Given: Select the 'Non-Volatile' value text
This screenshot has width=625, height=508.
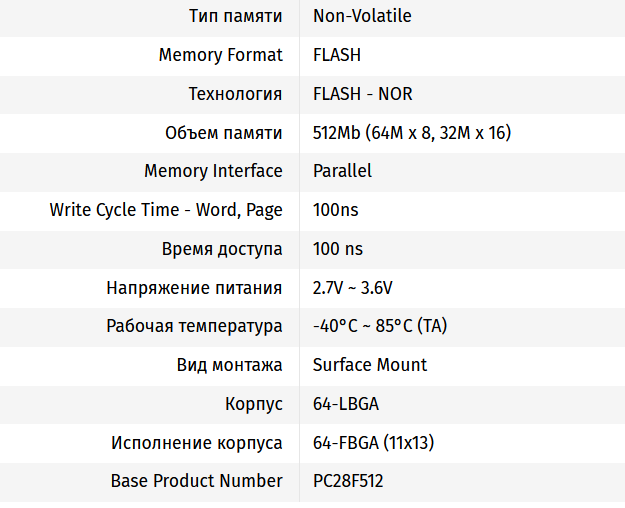Looking at the screenshot, I should [x=362, y=16].
